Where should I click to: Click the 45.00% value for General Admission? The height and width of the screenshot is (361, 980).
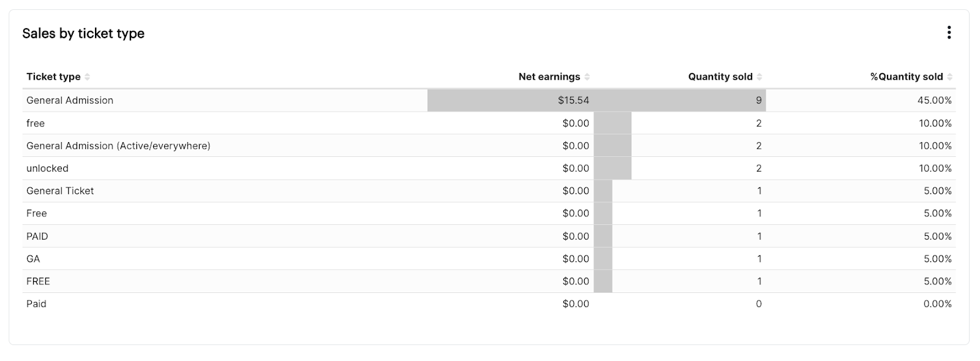(935, 100)
